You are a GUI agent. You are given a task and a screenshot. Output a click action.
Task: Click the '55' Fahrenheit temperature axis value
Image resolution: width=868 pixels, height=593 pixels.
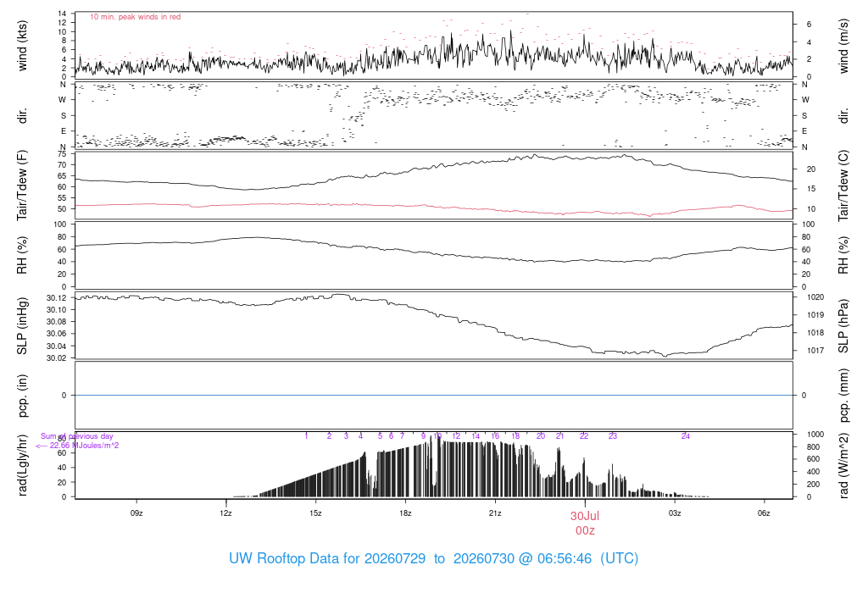pos(62,198)
